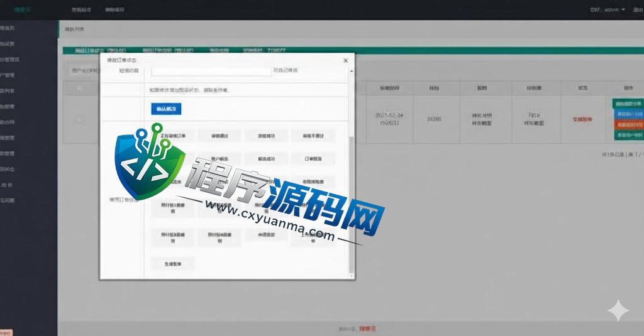Select the 审核通过 status option
The height and width of the screenshot is (336, 644).
219,136
